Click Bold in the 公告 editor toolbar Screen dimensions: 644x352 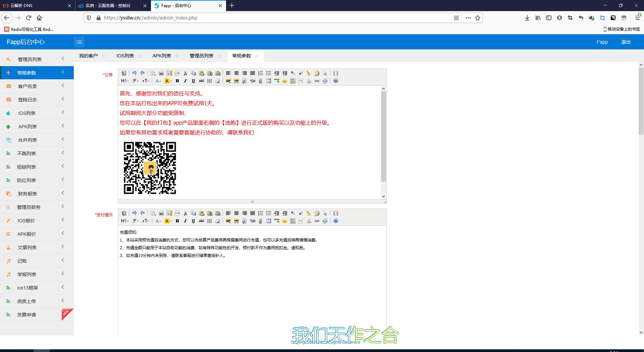click(x=177, y=81)
